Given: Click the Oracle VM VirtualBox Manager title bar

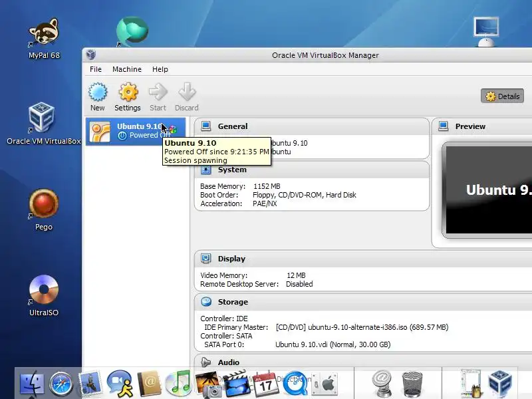Looking at the screenshot, I should pyautogui.click(x=325, y=55).
